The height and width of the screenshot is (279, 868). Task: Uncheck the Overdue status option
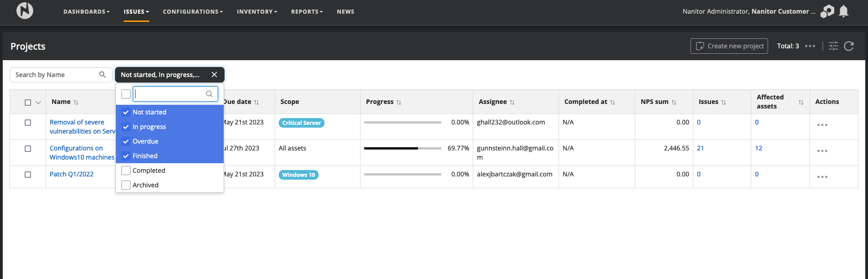(126, 141)
